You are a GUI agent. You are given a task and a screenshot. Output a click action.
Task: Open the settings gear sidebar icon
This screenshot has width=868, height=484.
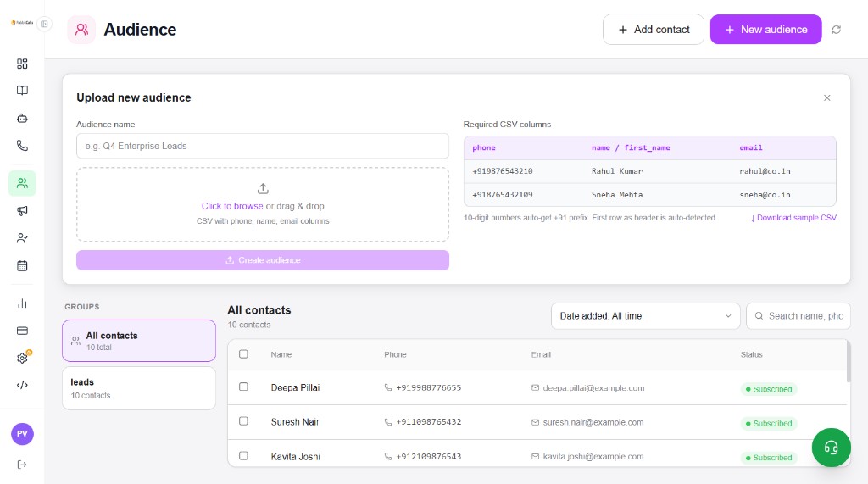22,358
